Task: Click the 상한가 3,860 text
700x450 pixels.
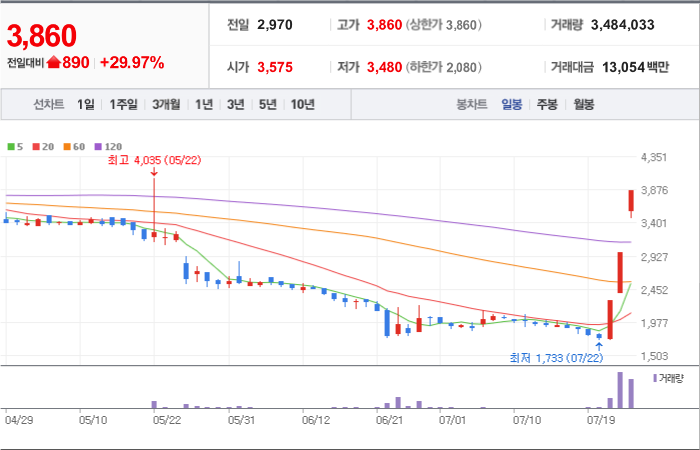Action: (x=444, y=25)
